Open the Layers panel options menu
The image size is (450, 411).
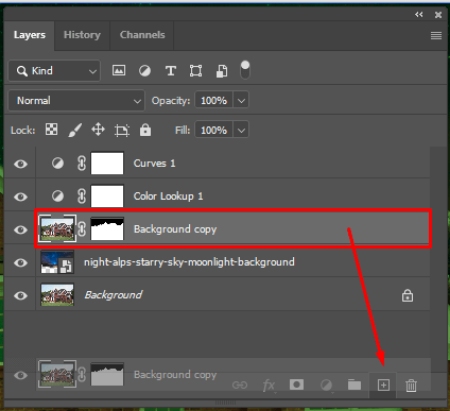pyautogui.click(x=436, y=35)
